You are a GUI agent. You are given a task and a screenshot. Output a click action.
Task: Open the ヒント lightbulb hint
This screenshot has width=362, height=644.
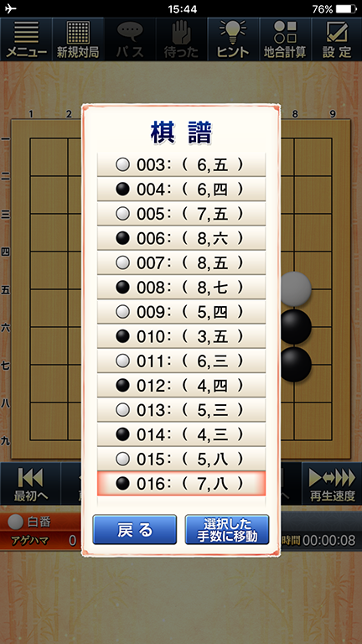234,39
